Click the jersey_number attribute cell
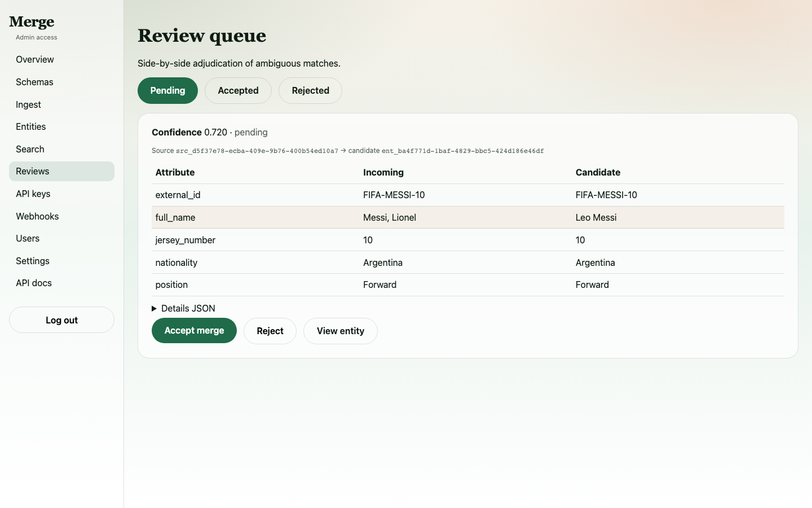This screenshot has width=812, height=508. [x=255, y=240]
